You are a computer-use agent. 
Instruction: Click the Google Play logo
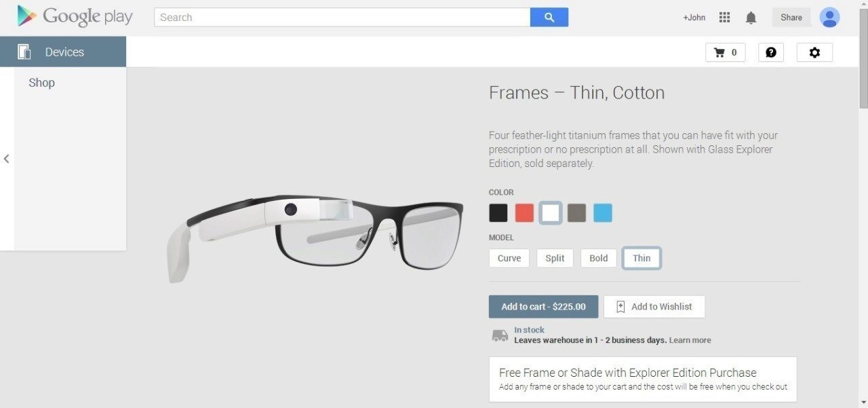click(75, 17)
